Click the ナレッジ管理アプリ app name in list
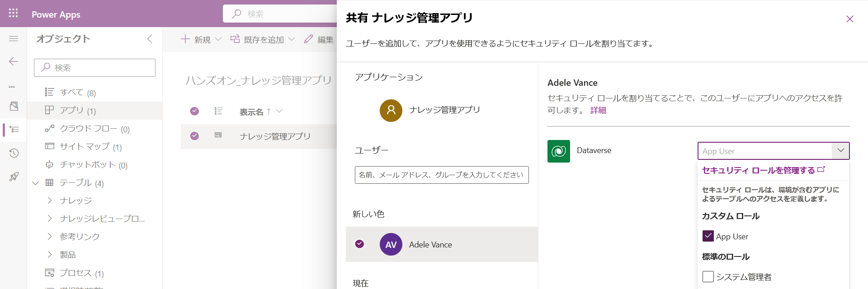This screenshot has width=868, height=289. (275, 136)
